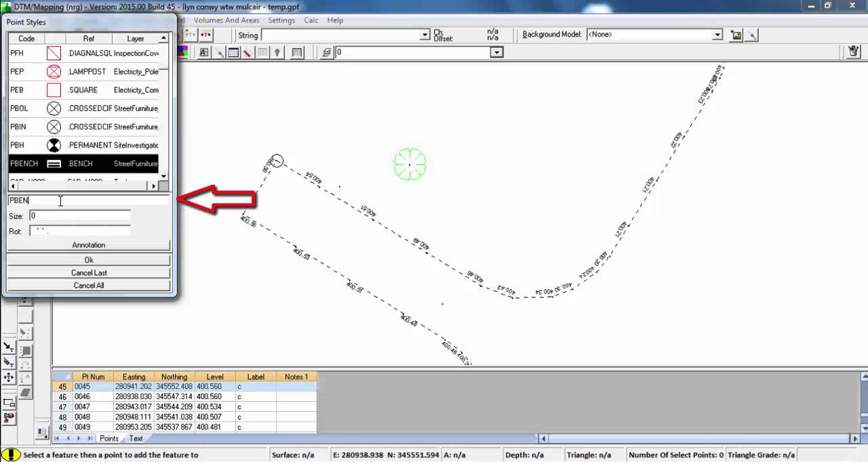
Task: Click the Cancel All button
Action: click(89, 285)
